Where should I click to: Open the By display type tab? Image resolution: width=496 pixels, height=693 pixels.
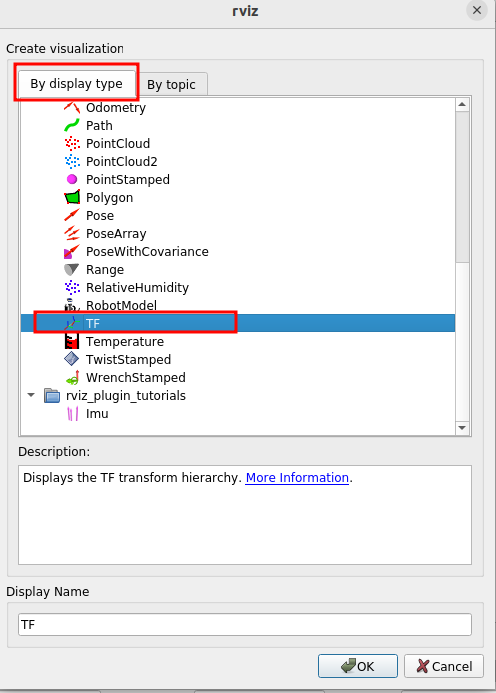76,84
